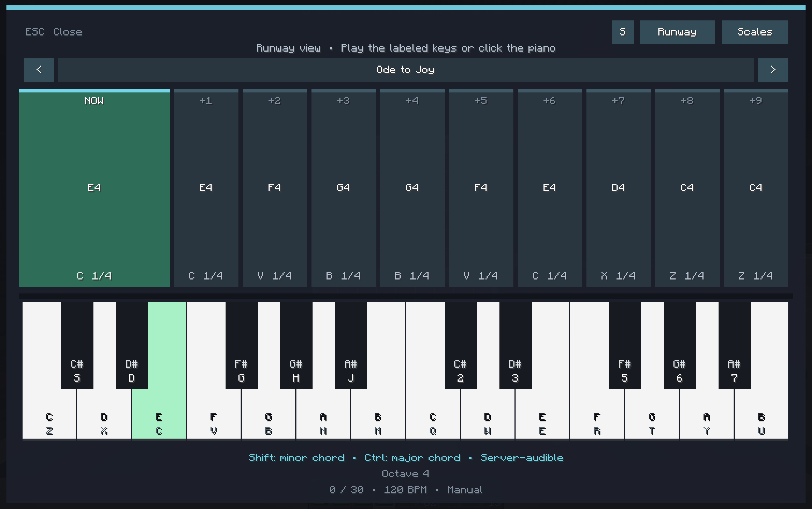Click the 'Shift: minor chord' hint
The image size is (812, 509).
(296, 458)
